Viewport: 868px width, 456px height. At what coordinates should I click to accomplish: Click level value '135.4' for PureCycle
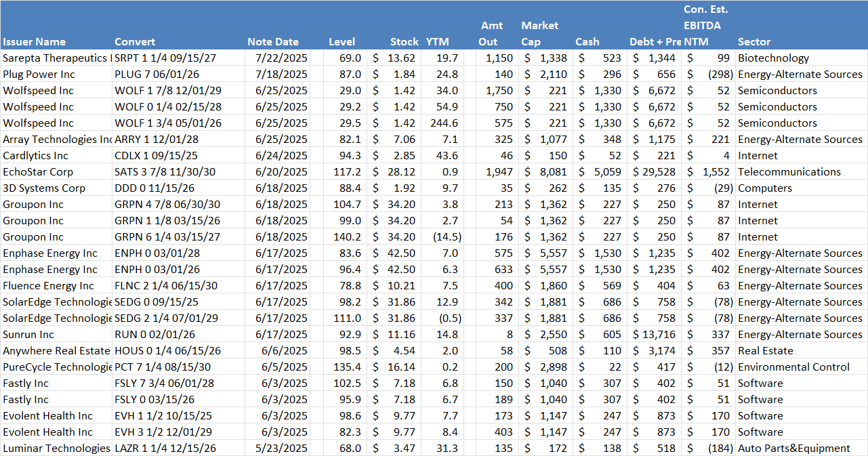point(348,367)
